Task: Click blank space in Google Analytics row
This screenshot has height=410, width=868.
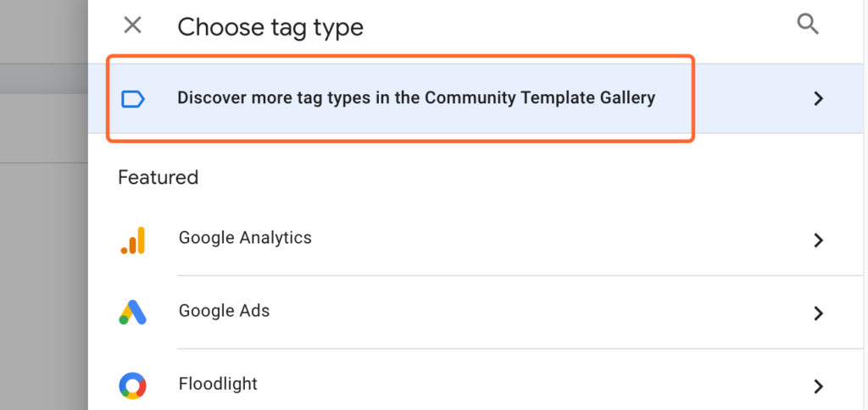Action: (554, 240)
